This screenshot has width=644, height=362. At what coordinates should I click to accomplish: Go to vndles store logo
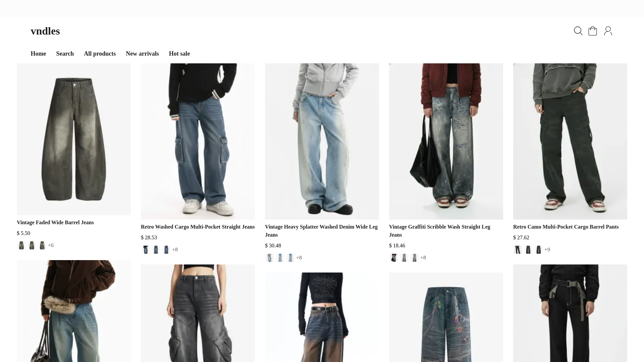(x=45, y=31)
